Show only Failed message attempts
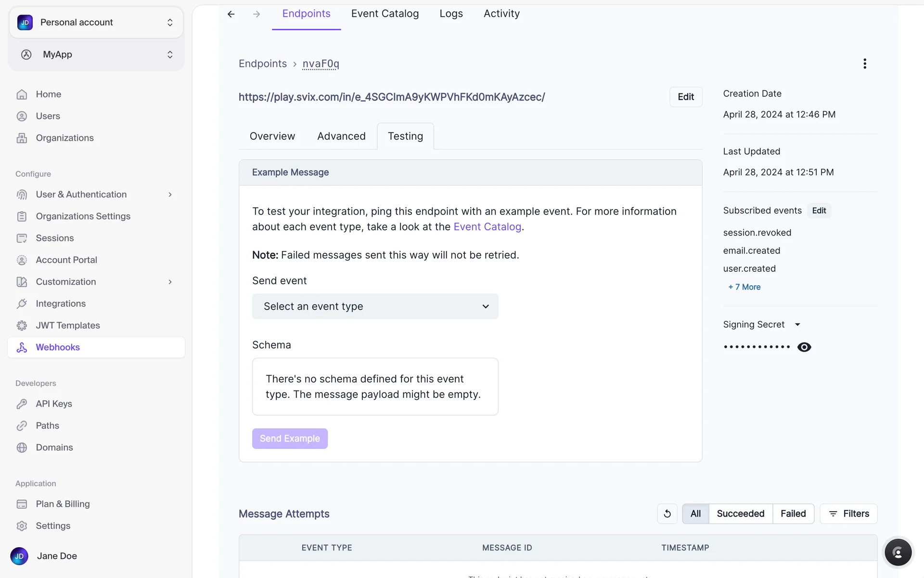 pyautogui.click(x=793, y=513)
